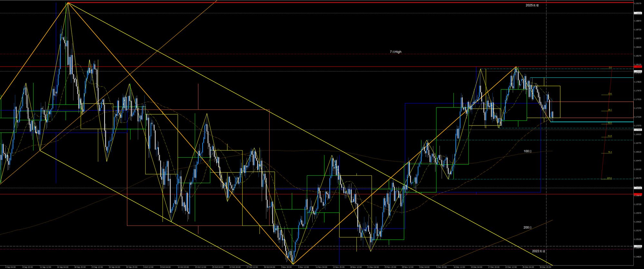Select the Fibonacci 38.2 level label
Viewport: 644px width, 269px height.
(610, 110)
